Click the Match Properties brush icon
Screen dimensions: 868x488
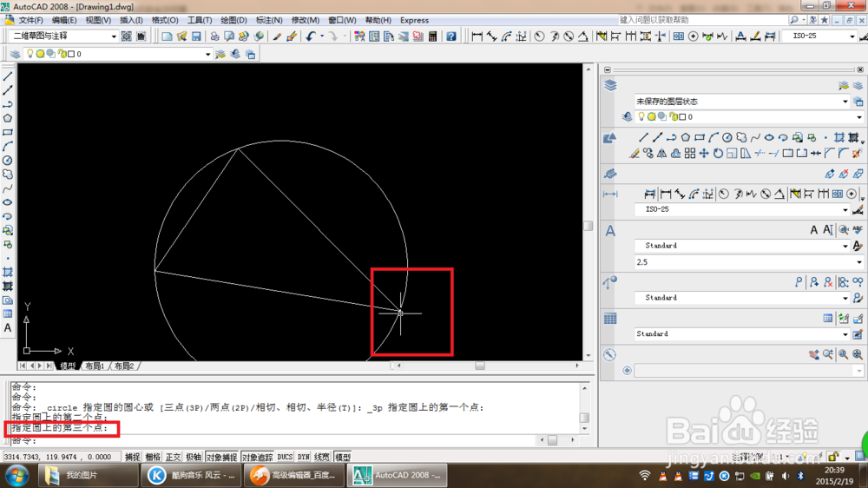tap(278, 36)
